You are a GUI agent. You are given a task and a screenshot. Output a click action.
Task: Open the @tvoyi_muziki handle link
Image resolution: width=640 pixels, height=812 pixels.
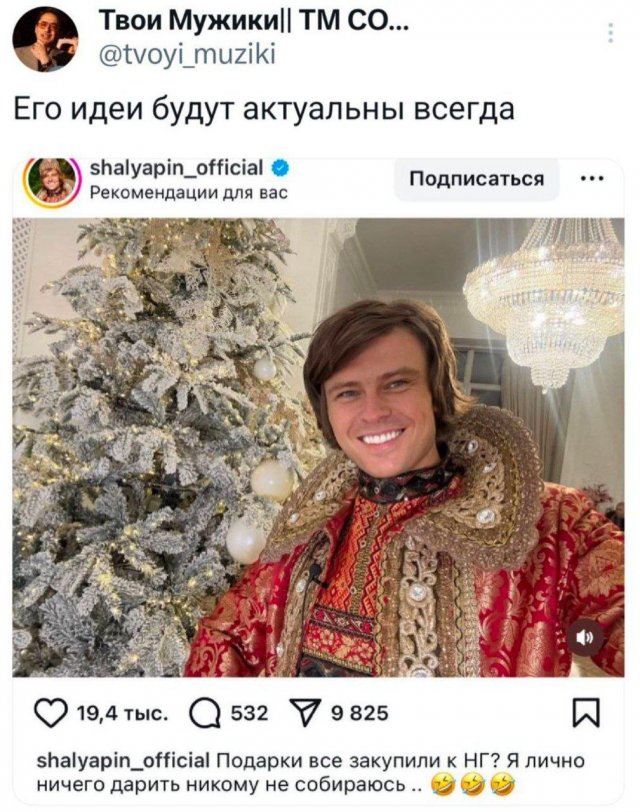(x=187, y=54)
